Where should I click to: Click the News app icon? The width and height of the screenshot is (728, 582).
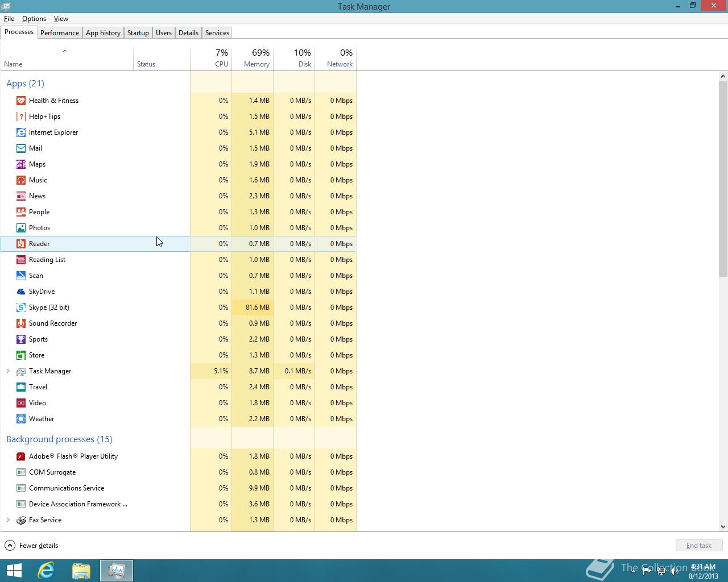(21, 196)
